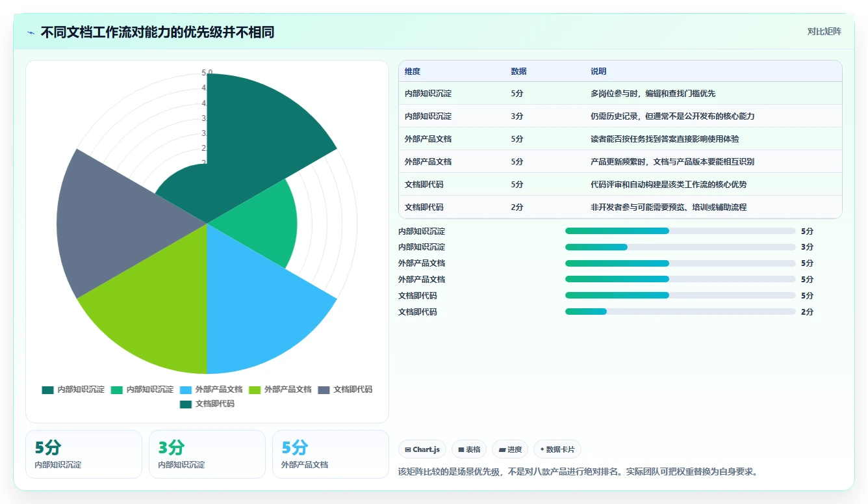Select the cell 多岗位参与时，编辑和查找门槛优先
Image resolution: width=868 pixels, height=504 pixels.
(x=653, y=94)
